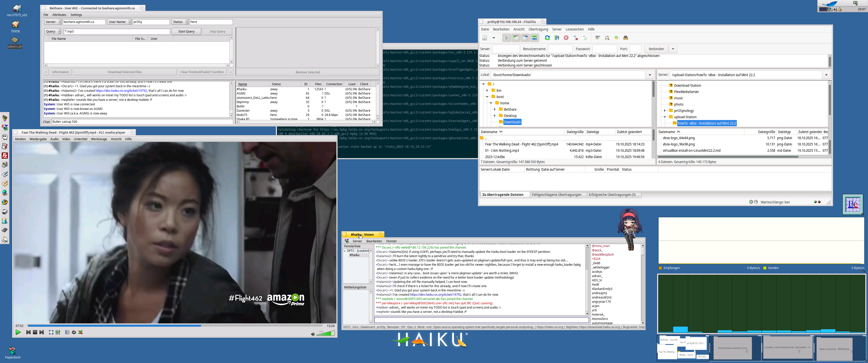Expand prOSynology remote folder
Image resolution: width=868 pixels, height=363 pixels.
pyautogui.click(x=665, y=110)
